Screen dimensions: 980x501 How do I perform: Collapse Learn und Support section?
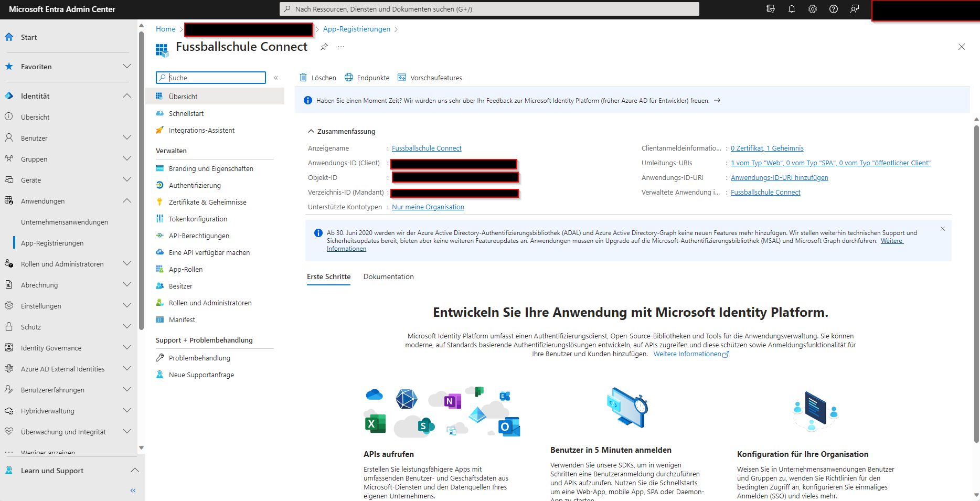[134, 471]
